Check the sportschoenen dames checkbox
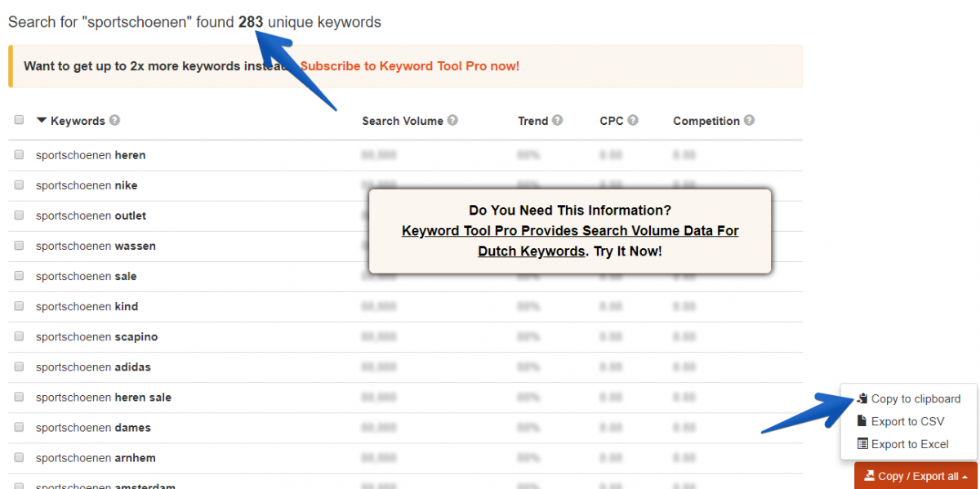Screen dimensions: 980x489 point(18,427)
